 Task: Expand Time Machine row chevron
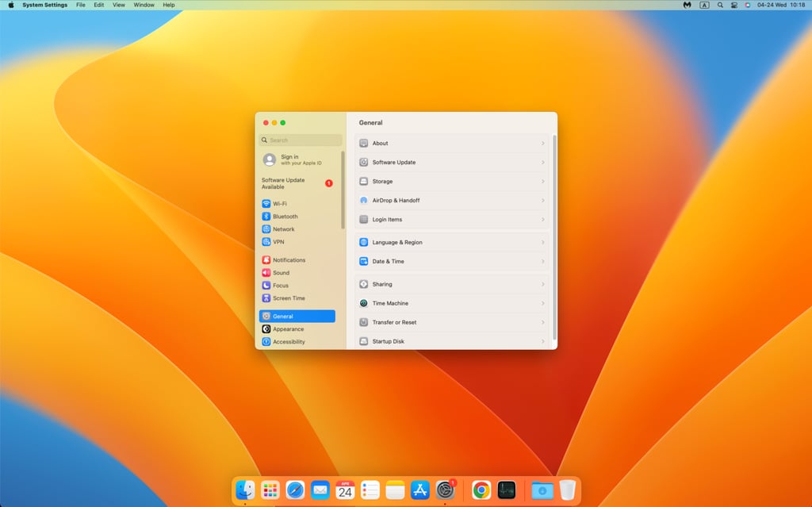(542, 303)
